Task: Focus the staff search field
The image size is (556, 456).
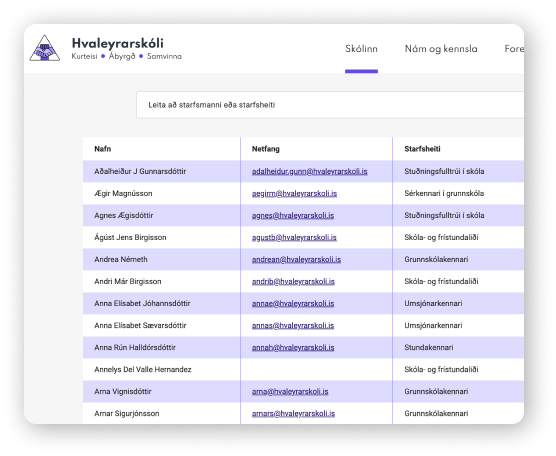Action: pyautogui.click(x=330, y=105)
